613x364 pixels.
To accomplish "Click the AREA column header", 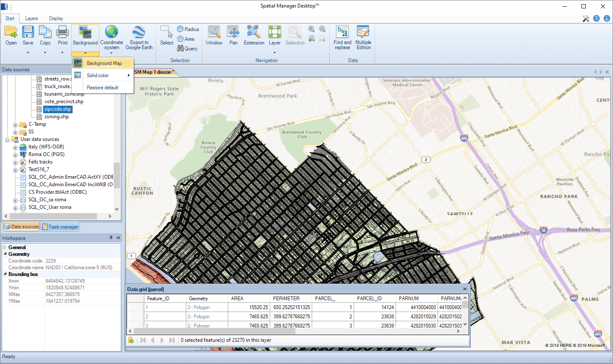I will (x=249, y=299).
